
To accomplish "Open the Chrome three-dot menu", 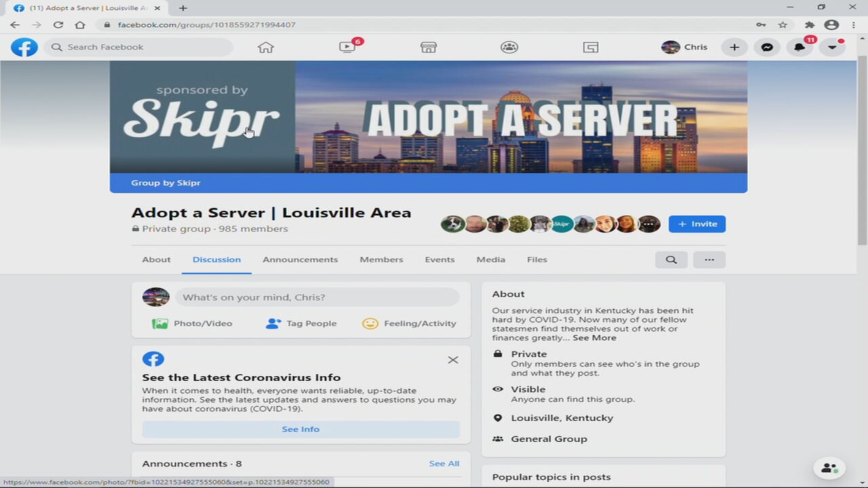I will point(853,24).
